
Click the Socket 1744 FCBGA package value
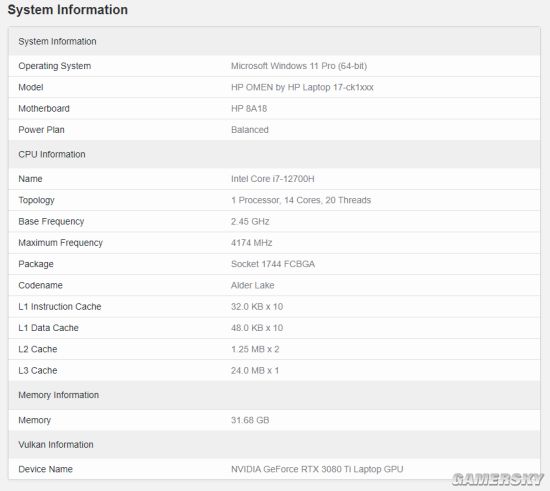pyautogui.click(x=273, y=264)
